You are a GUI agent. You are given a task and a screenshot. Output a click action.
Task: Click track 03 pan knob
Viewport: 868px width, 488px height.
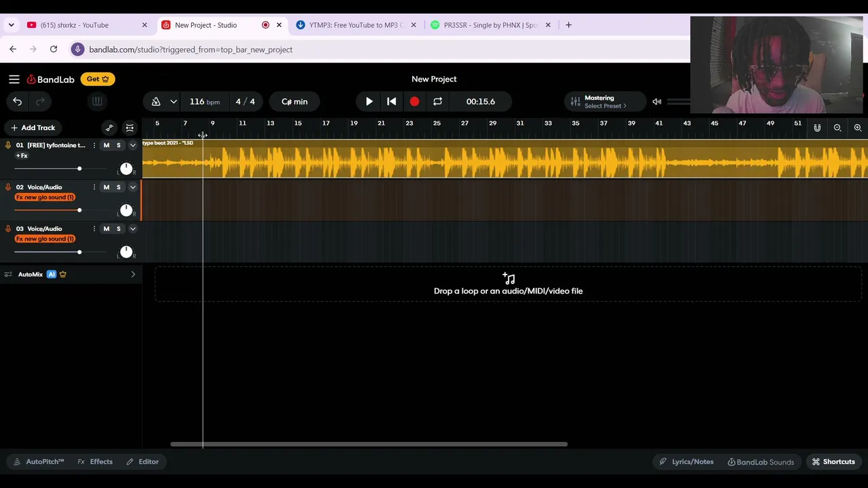pos(126,252)
